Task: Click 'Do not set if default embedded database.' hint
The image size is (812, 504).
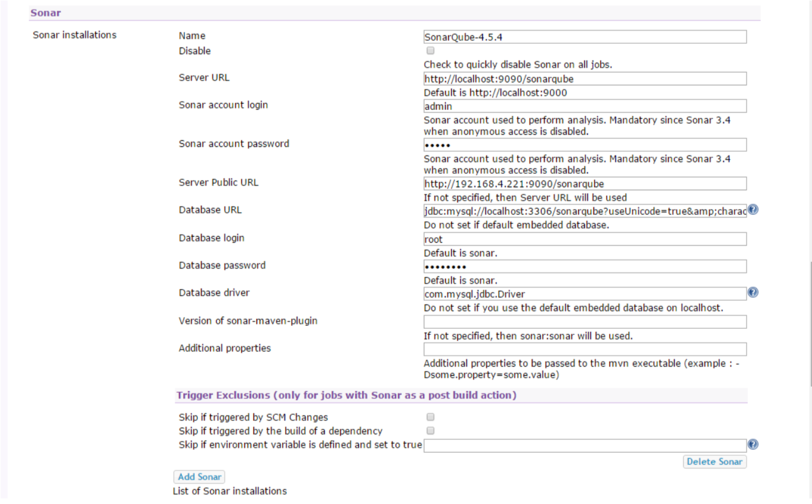Action: coord(517,225)
